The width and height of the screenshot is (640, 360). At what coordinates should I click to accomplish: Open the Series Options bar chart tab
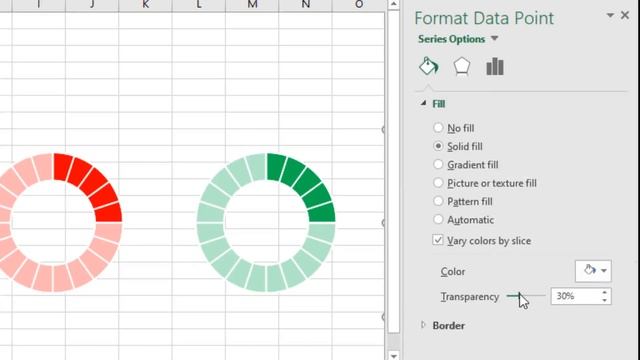[x=495, y=66]
